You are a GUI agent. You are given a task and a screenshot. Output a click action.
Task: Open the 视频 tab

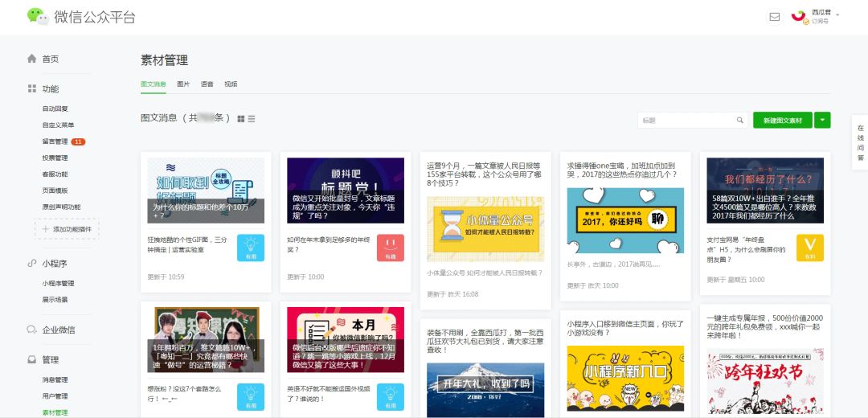(x=231, y=84)
